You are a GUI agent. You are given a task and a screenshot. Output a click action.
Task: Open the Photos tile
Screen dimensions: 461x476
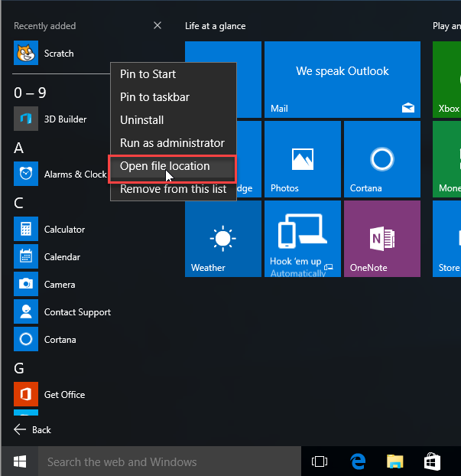303,159
